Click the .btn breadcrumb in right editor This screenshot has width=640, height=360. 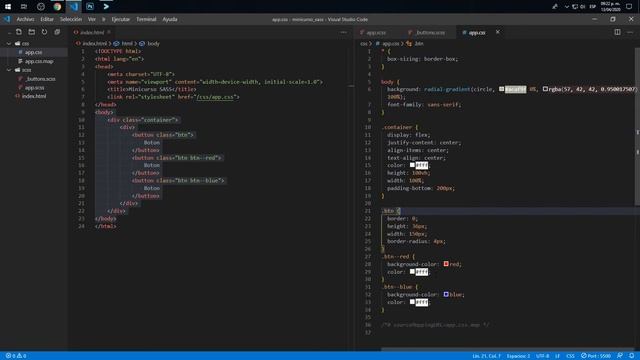coord(419,44)
